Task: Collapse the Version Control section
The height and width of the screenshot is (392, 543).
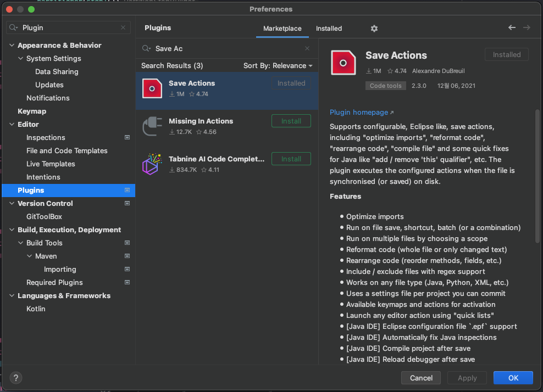Action: coord(12,204)
